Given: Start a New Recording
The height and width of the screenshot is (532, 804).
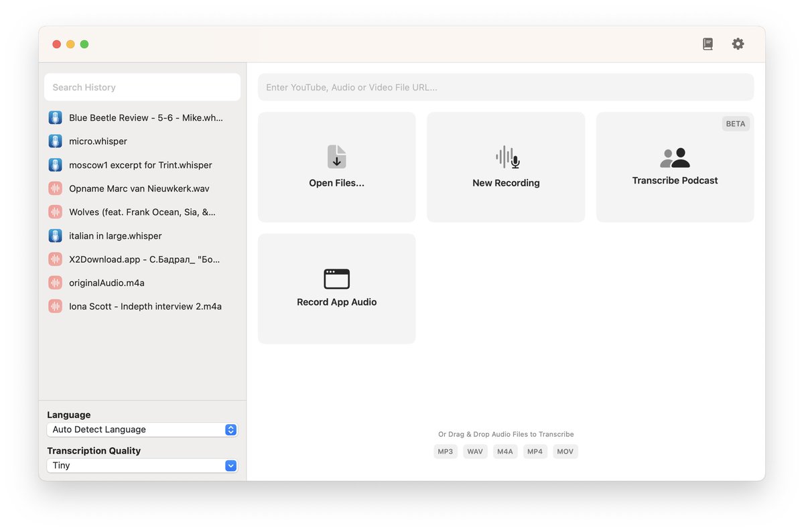Looking at the screenshot, I should (x=506, y=167).
